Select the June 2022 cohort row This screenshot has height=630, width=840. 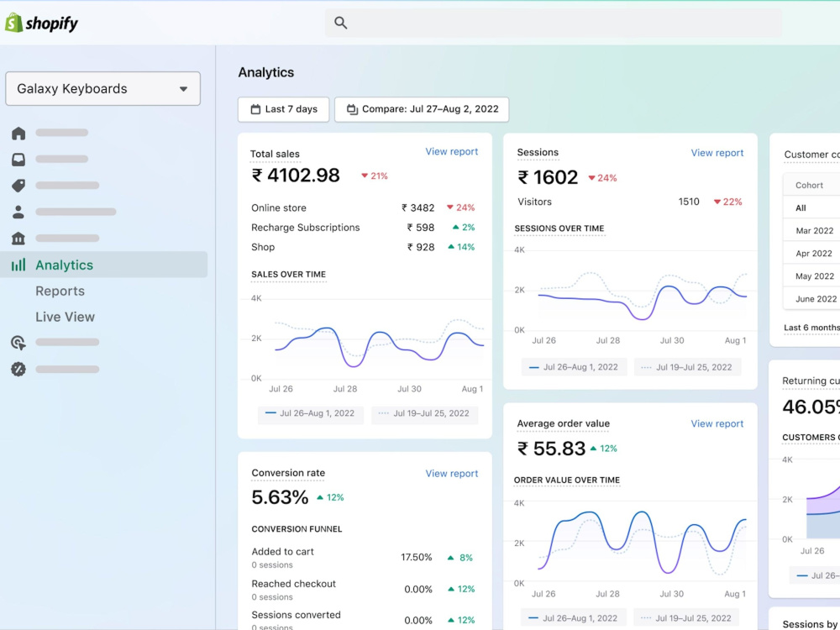[x=811, y=299]
